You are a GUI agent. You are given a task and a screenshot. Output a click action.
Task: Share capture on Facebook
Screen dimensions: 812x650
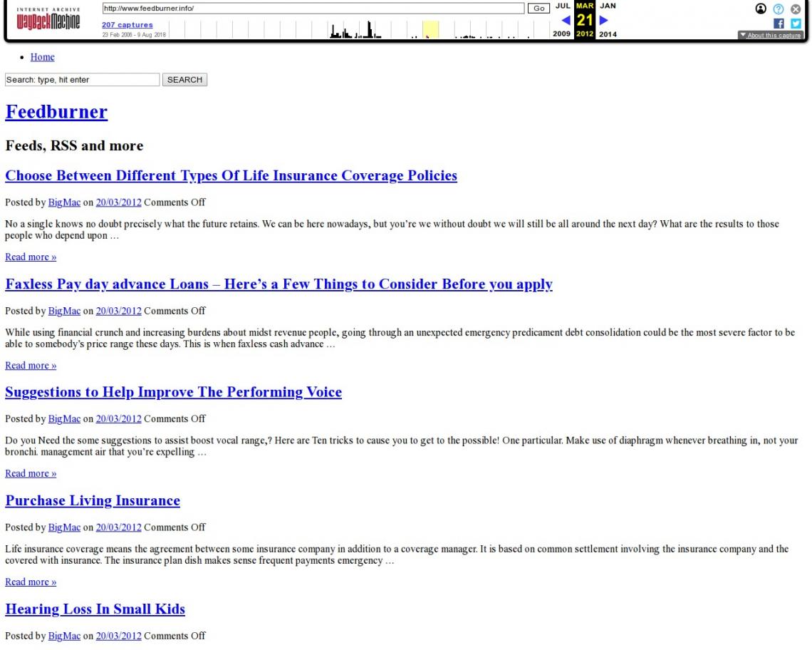click(779, 24)
